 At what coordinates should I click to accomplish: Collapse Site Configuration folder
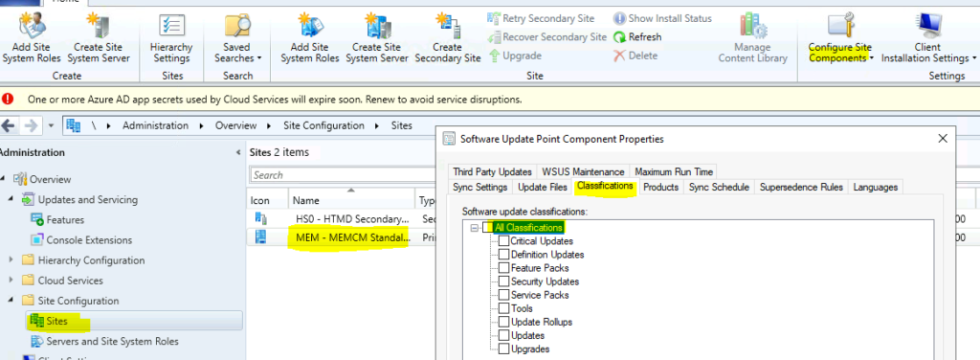pyautogui.click(x=11, y=301)
